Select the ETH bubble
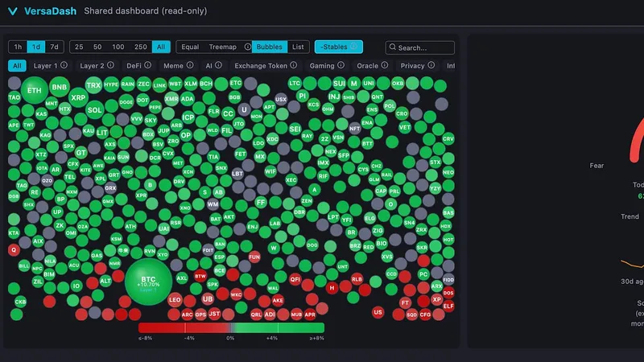 (x=34, y=90)
